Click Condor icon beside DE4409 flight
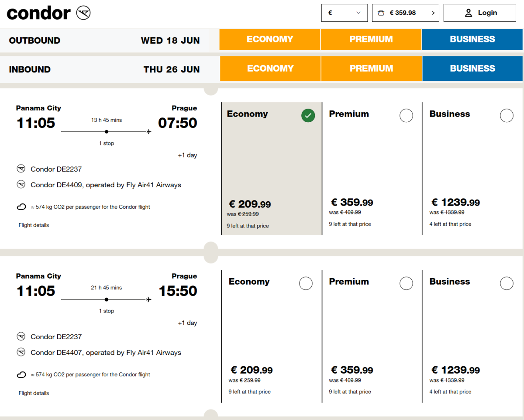This screenshot has width=524, height=420. (21, 185)
